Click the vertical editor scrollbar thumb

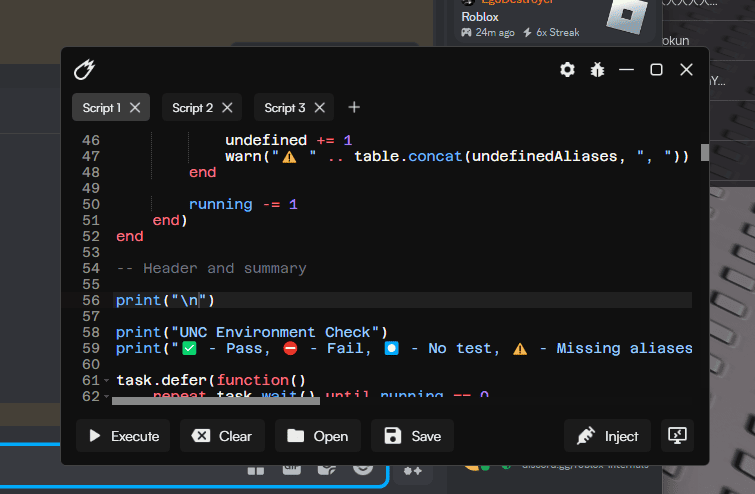[704, 153]
